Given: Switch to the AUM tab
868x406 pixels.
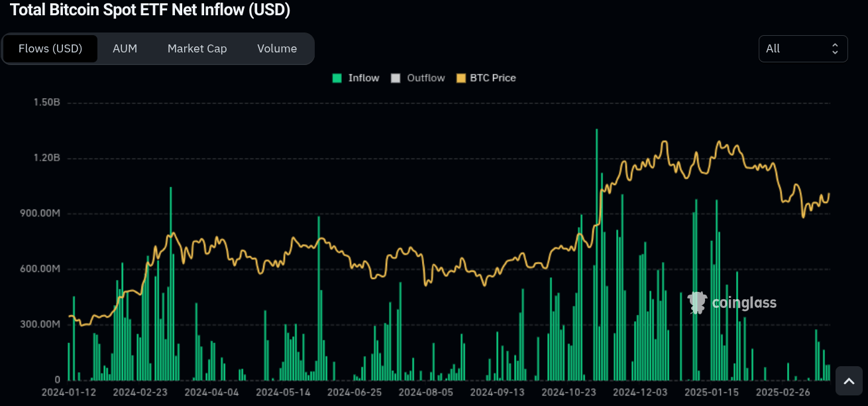Looking at the screenshot, I should tap(125, 48).
